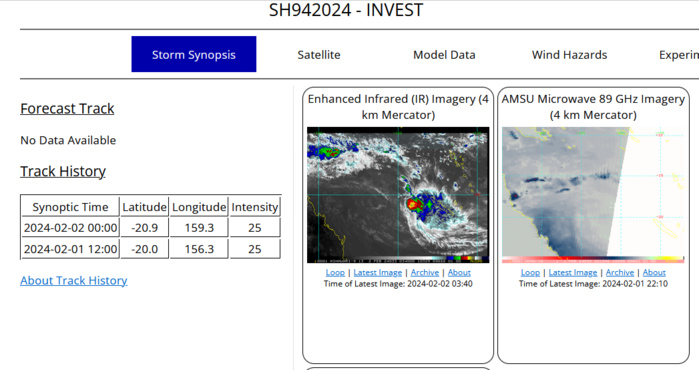Click the AMSU Microwave 89 GHz Imagery panel title
The height and width of the screenshot is (370, 699).
coord(593,107)
